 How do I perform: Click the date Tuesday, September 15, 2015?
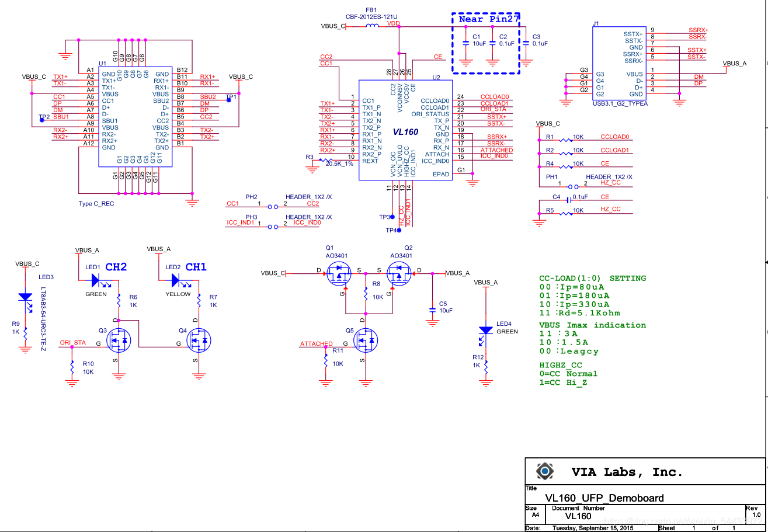pos(593,528)
